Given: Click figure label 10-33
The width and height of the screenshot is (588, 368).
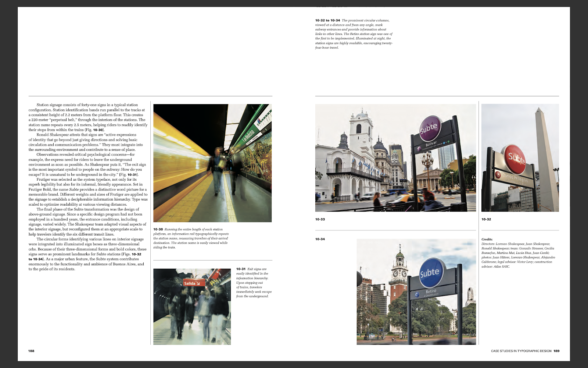Looking at the screenshot, I should tap(320, 219).
